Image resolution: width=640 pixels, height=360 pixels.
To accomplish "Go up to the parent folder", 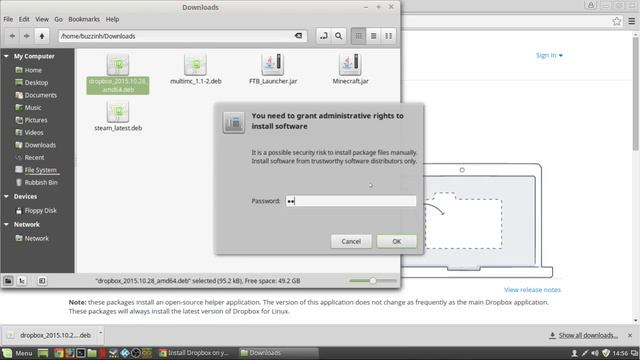I will tap(42, 36).
